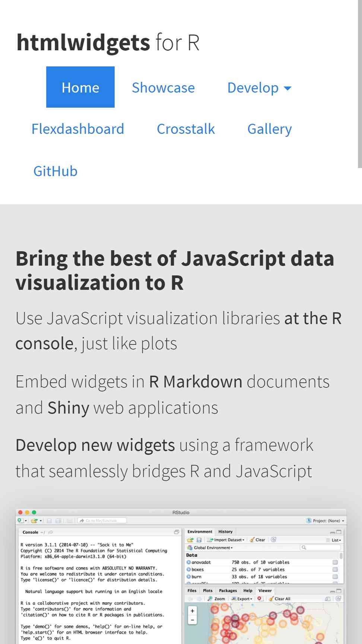362x644 pixels.
Task: Open the Import Dataset dropdown
Action: (x=226, y=540)
